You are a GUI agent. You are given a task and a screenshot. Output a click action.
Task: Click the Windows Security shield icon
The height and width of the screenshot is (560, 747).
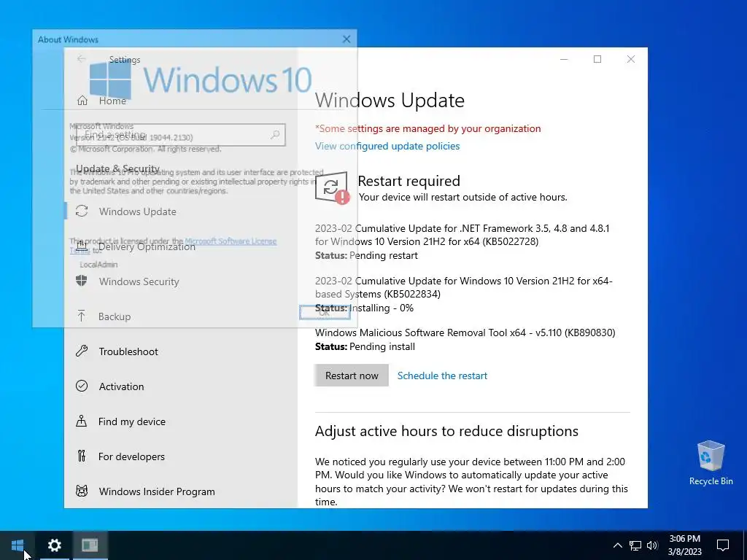point(82,281)
